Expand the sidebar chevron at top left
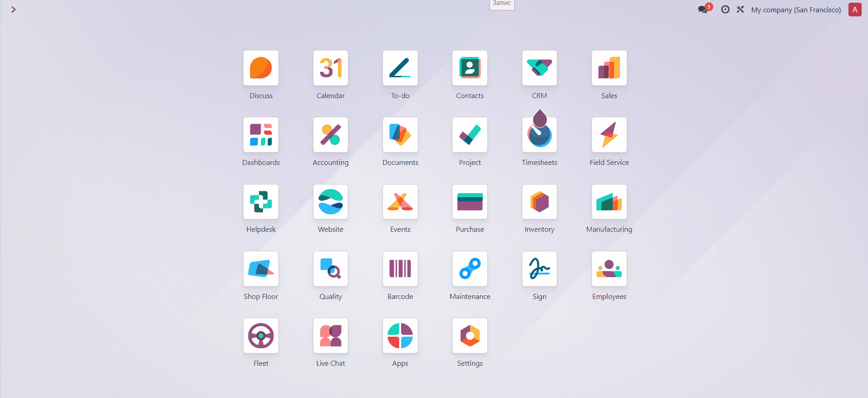Image resolution: width=868 pixels, height=398 pixels. click(14, 10)
